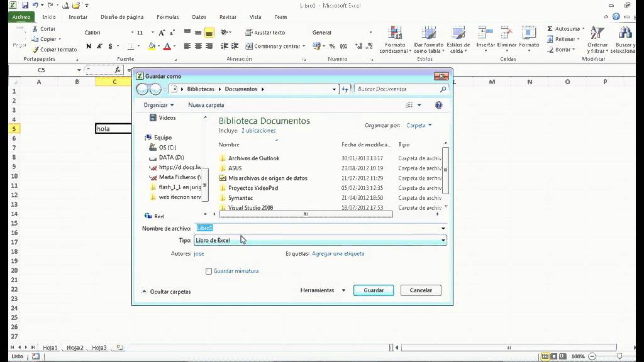Switch to Diseño de página tab

[x=122, y=17]
